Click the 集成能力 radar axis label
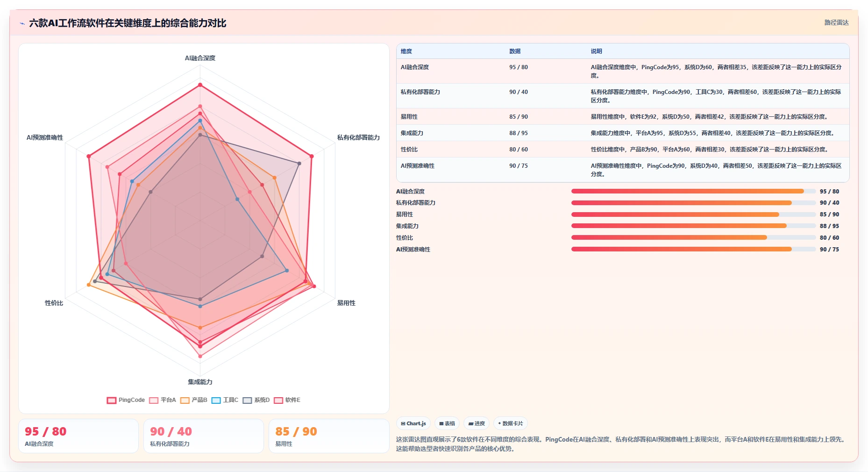The height and width of the screenshot is (472, 868). (200, 382)
